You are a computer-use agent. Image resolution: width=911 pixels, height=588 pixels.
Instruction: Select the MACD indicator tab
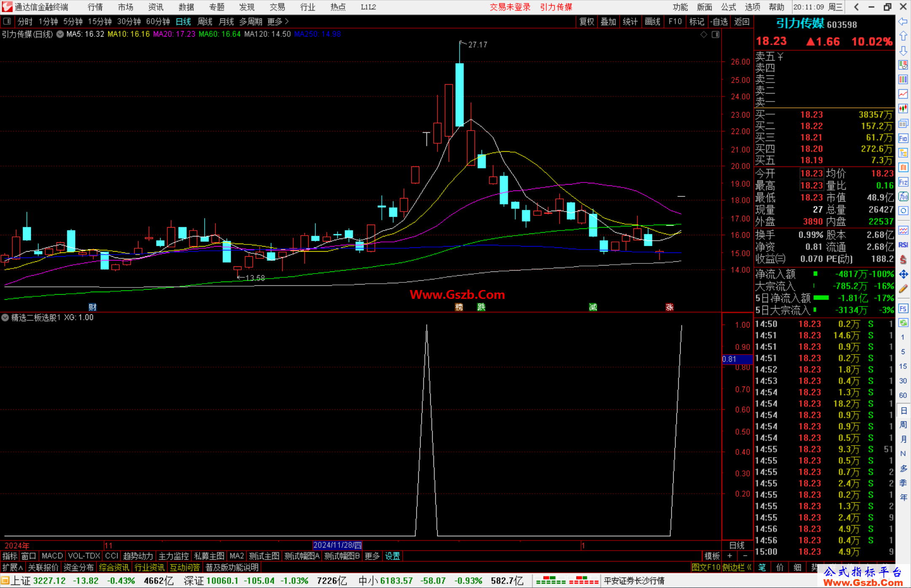pos(52,556)
